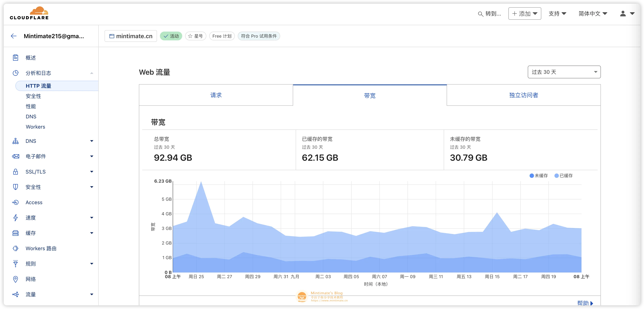Click the 电子邮件 sidebar icon
Screen dimensions: 644x309
click(x=15, y=156)
